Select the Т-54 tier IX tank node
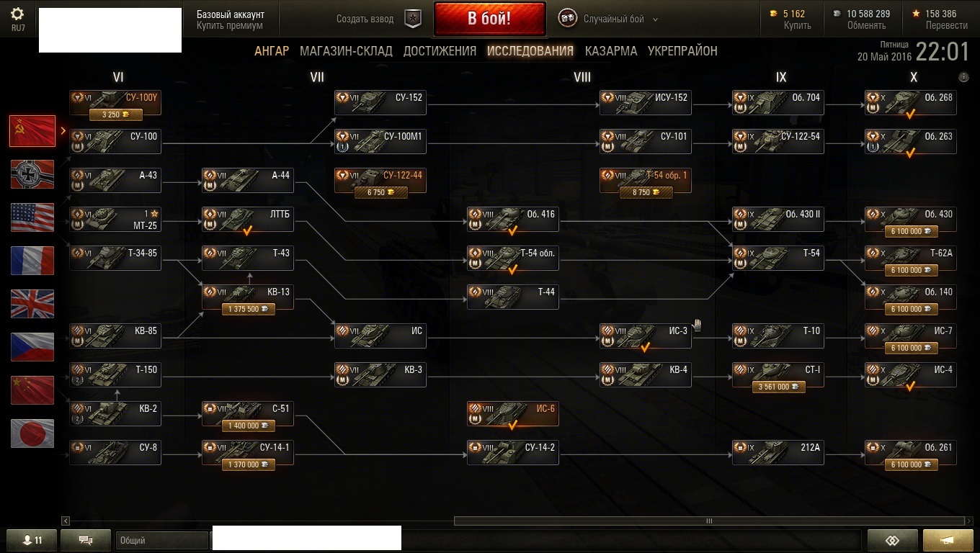Screen dimensions: 980x553 (x=778, y=257)
